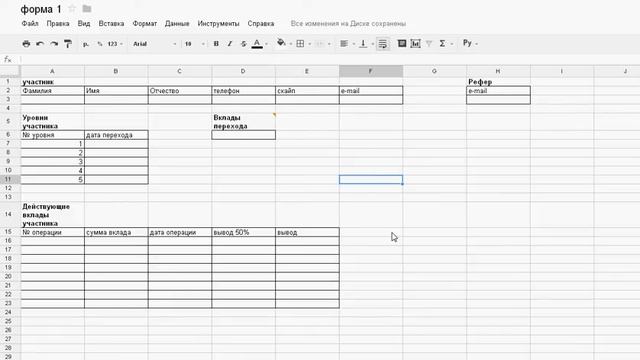Select column A header
The width and height of the screenshot is (640, 360).
click(x=52, y=71)
